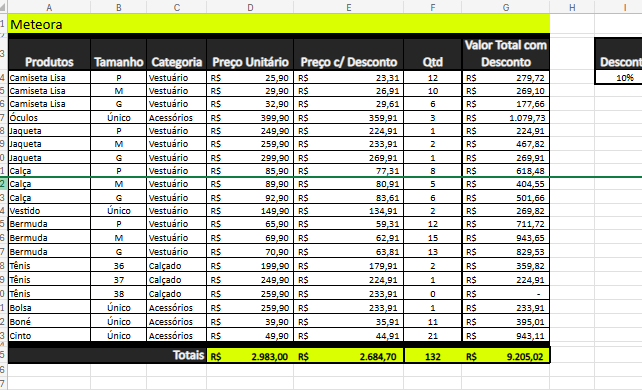The width and height of the screenshot is (642, 390).
Task: Select total value 943,11 cell
Action: tap(506, 336)
